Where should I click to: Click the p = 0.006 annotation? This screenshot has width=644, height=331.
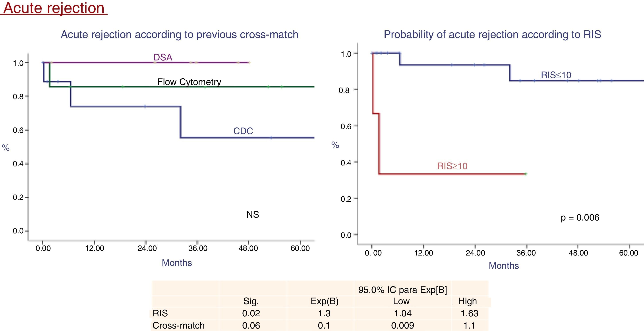[580, 217]
